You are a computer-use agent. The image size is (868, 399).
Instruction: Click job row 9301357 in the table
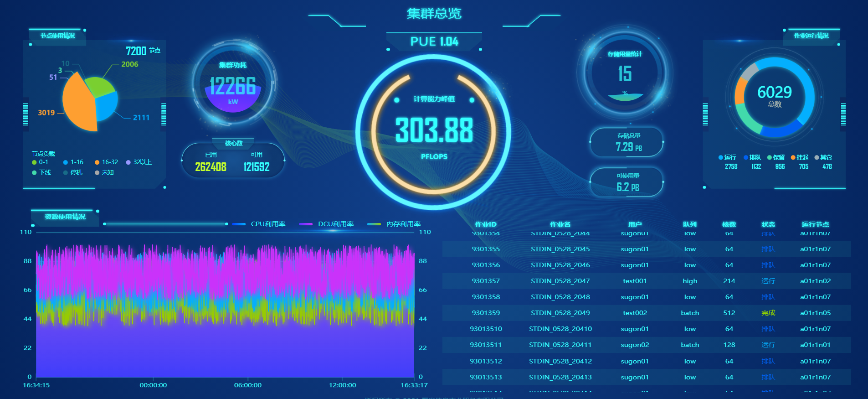(x=486, y=281)
